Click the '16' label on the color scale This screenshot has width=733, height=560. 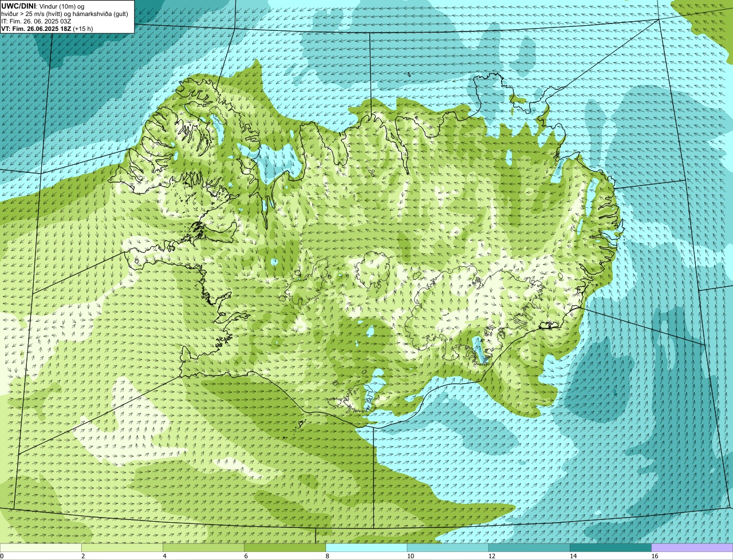[655, 556]
